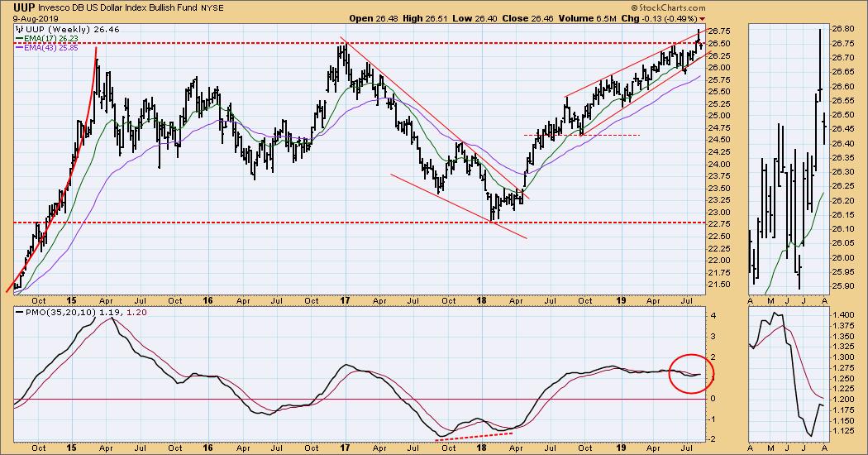Click the purple EMA(43) line swatch
868x455 pixels.
[19, 48]
